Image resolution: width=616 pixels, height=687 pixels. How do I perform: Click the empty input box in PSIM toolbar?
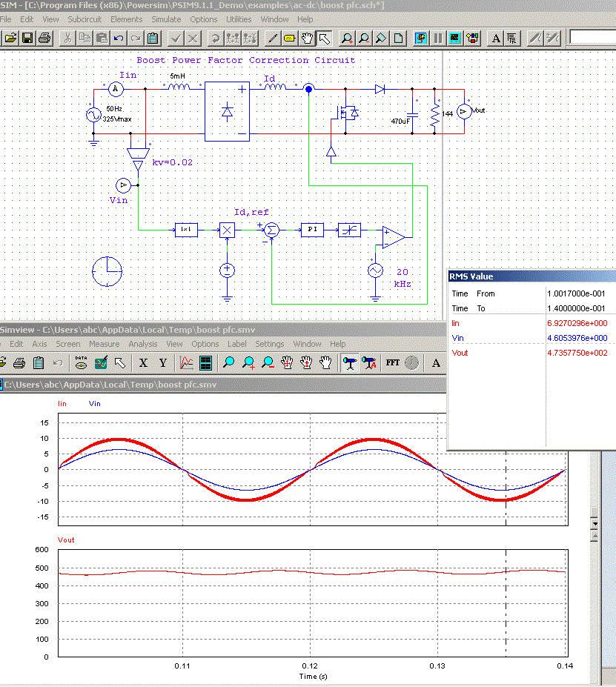pyautogui.click(x=593, y=38)
